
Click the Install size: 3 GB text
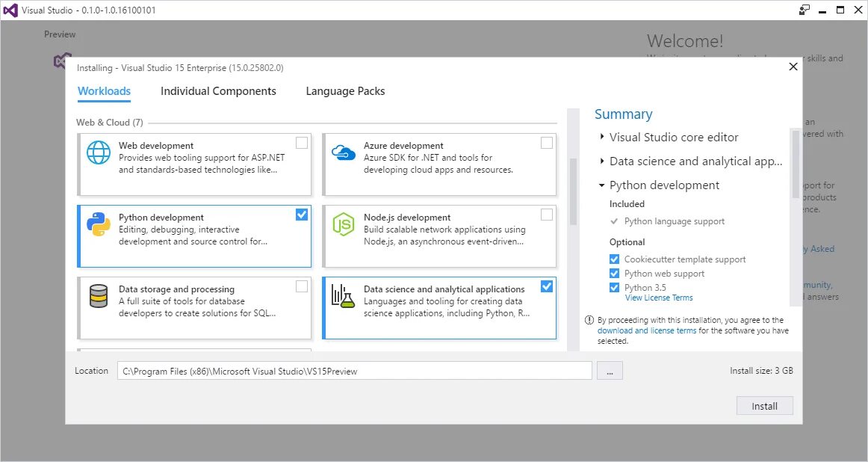761,371
